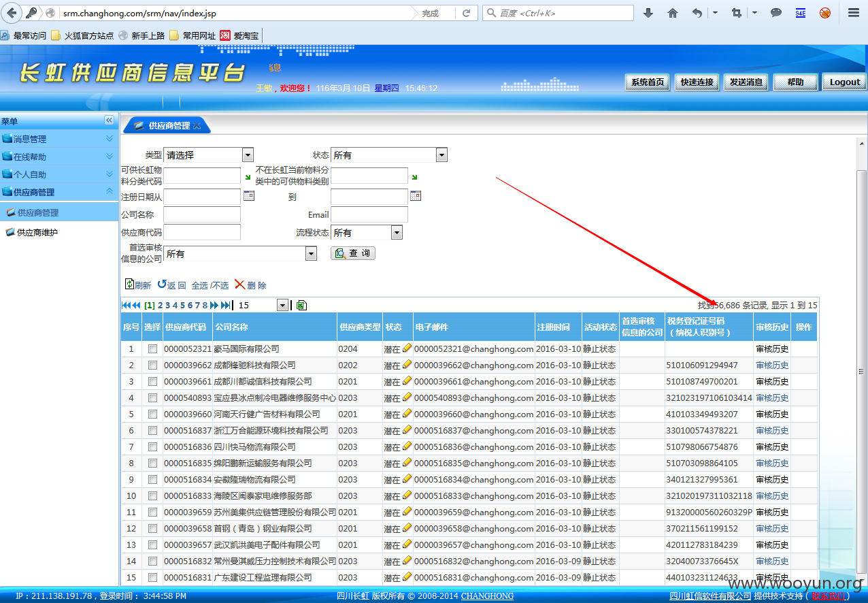The image size is (868, 603).
Task: Open the chat bubble icon in toolbar
Action: (x=776, y=13)
